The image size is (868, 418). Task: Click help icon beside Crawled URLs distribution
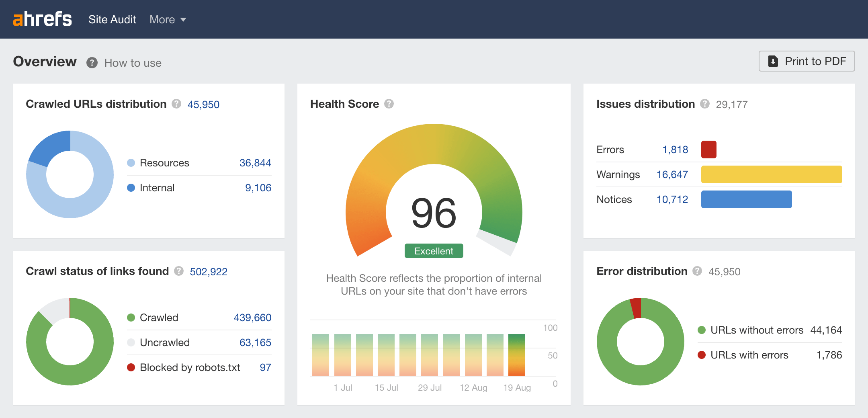176,104
